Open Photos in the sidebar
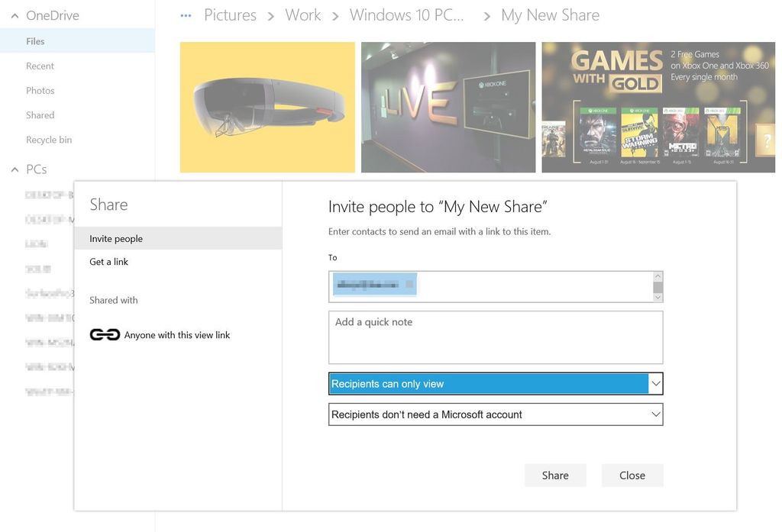782x532 pixels. [40, 90]
